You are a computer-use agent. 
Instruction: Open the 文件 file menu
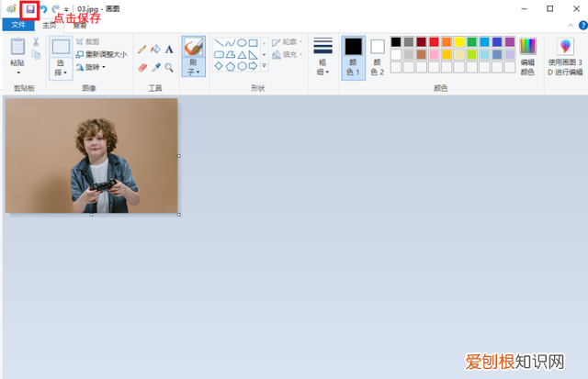(17, 25)
